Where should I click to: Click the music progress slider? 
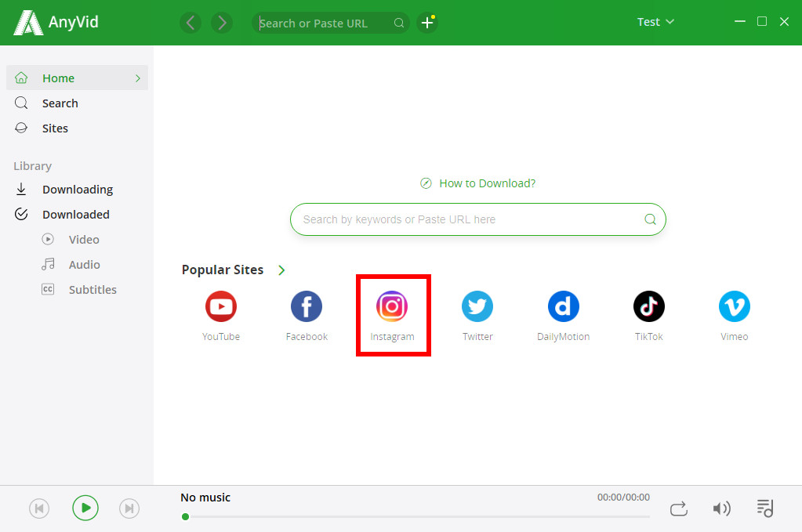click(x=416, y=516)
